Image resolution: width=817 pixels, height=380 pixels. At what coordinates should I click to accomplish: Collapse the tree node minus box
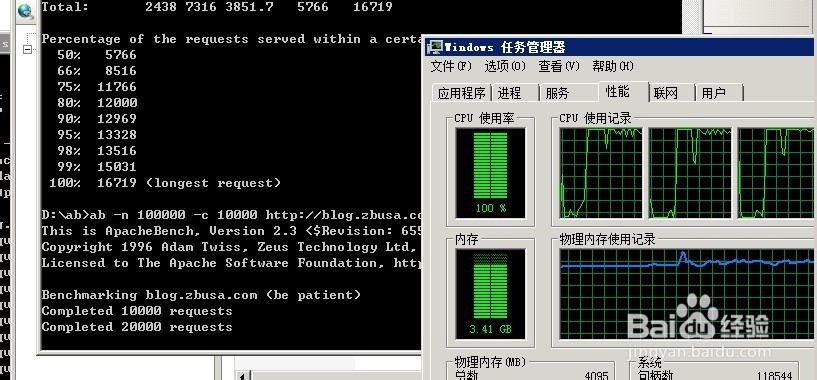point(28,49)
